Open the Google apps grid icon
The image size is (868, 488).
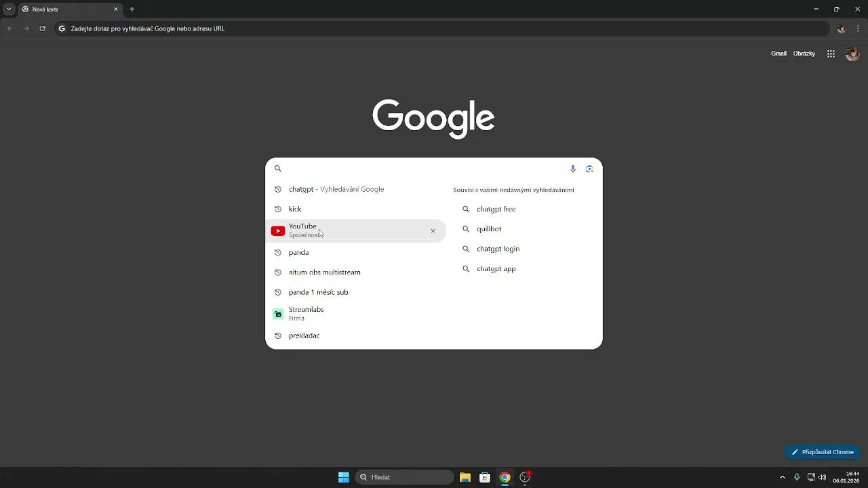tap(831, 54)
